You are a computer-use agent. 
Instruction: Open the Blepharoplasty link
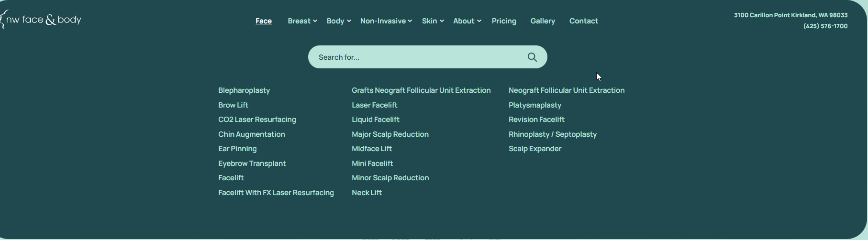[x=244, y=90]
